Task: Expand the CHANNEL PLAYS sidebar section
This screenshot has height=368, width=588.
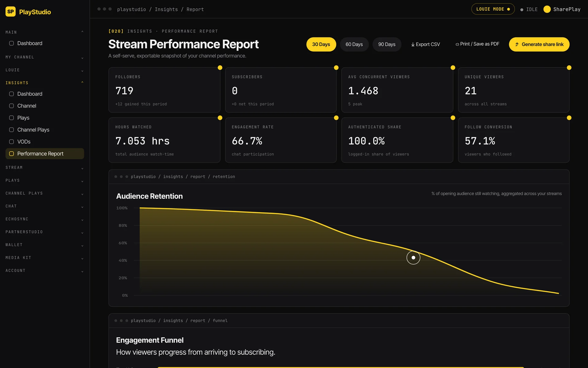Action: (x=44, y=194)
